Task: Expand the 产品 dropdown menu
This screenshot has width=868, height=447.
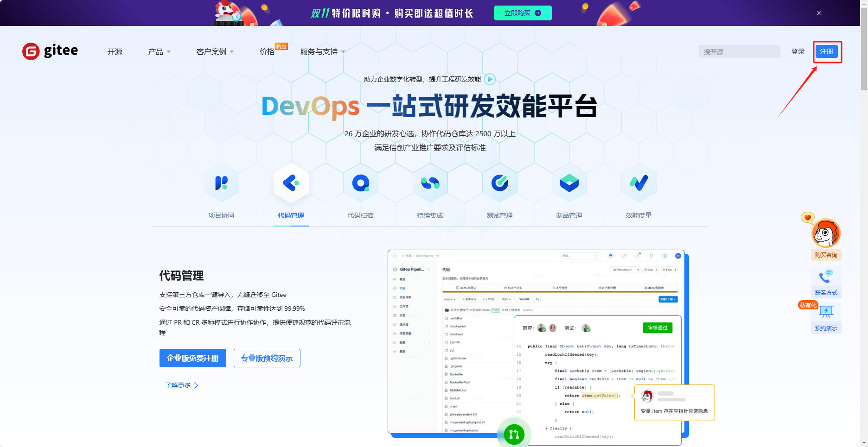Action: pos(159,52)
